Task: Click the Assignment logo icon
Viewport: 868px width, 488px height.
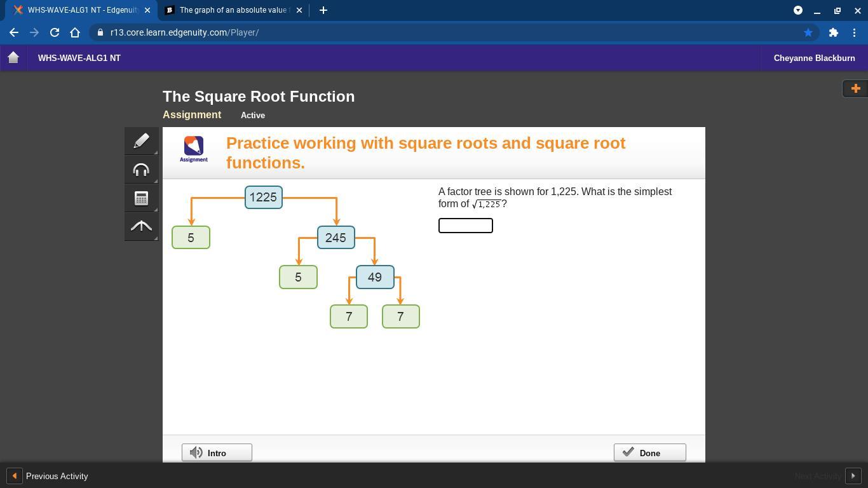Action: point(194,149)
